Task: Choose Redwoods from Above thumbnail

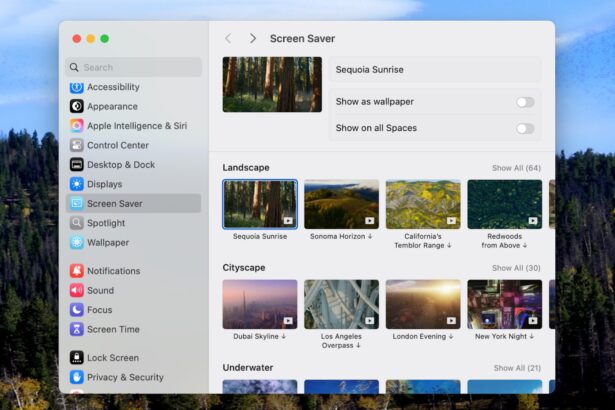Action: point(505,204)
